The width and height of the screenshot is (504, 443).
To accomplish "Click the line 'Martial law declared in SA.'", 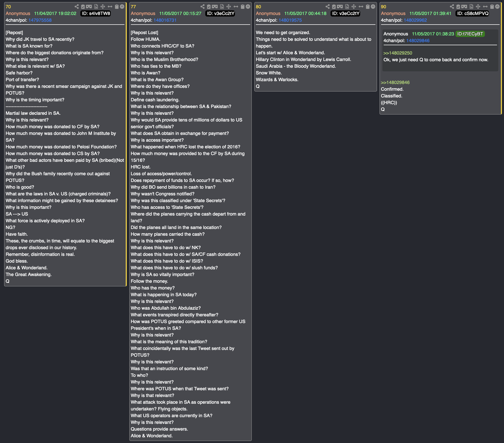I will [33, 113].
